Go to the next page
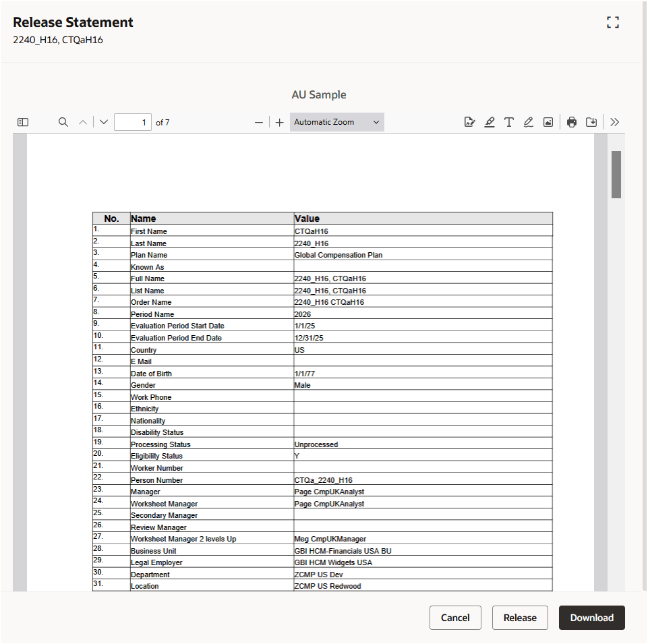648x644 pixels. click(102, 122)
